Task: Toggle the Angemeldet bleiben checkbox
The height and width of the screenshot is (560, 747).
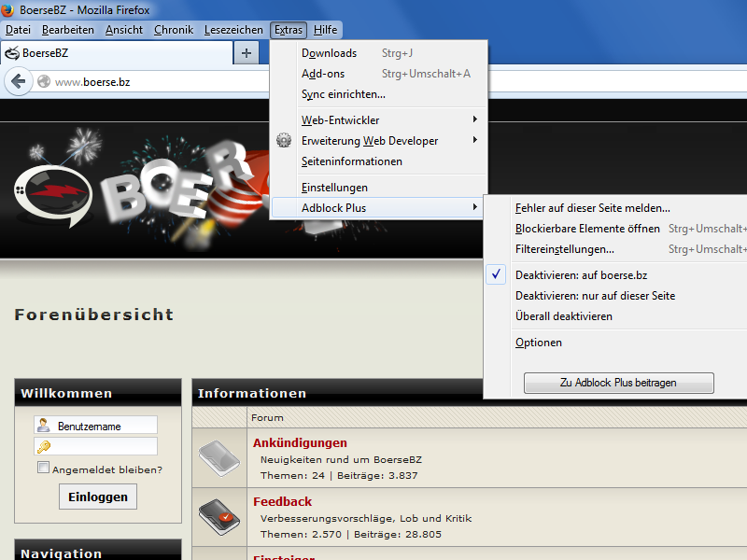Action: pyautogui.click(x=43, y=469)
